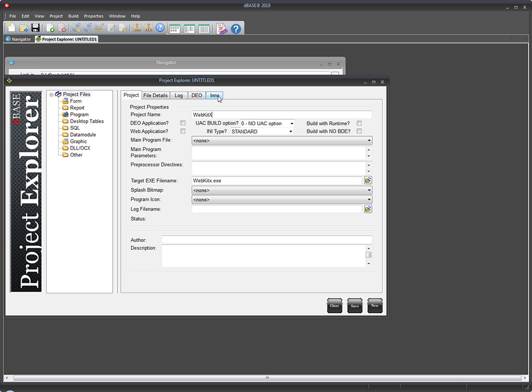Open the Build menu

coord(73,16)
